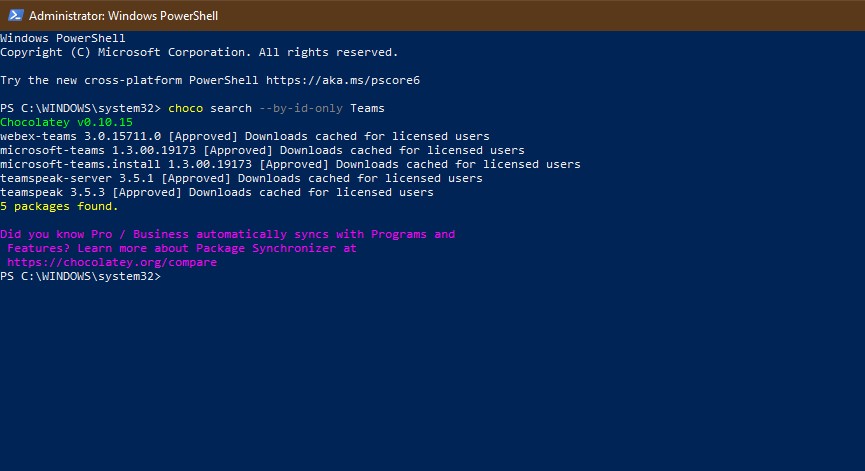
Task: Click the Did you know Pro / Business text
Action: [x=95, y=234]
